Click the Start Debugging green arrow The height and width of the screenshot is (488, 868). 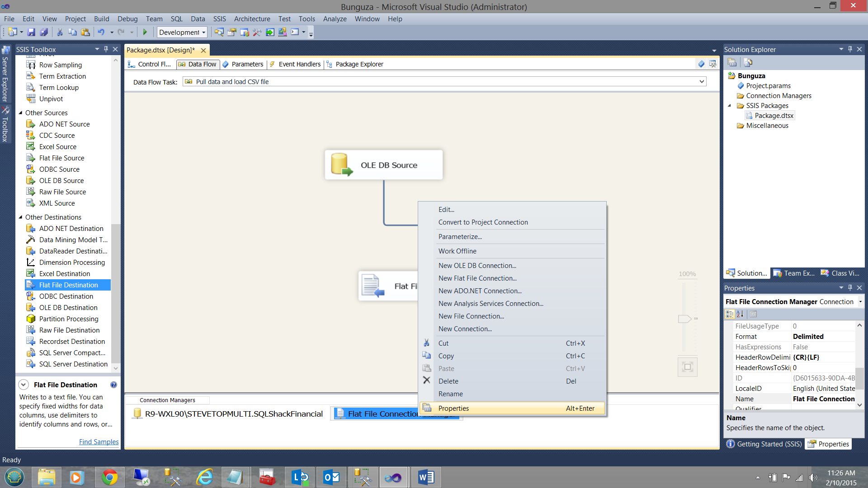coord(145,32)
